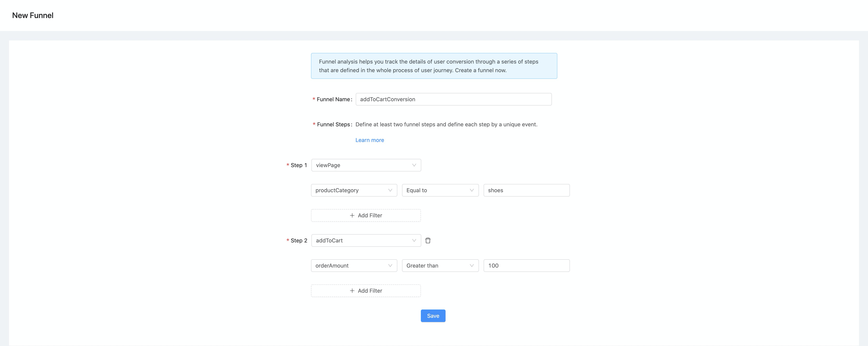Click the plus icon in Step 1's Add Filter
Viewport: 868px width, 346px height.
(x=352, y=215)
